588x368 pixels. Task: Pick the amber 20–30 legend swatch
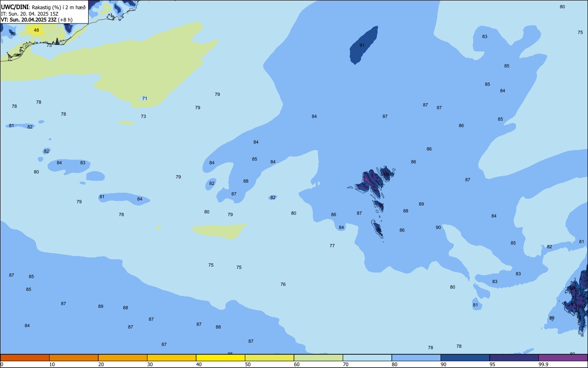[x=123, y=357]
